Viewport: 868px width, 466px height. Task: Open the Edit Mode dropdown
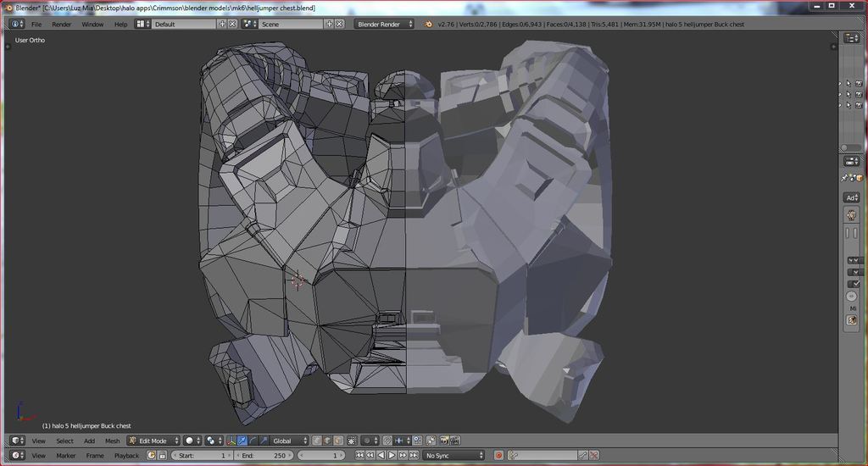coord(154,441)
